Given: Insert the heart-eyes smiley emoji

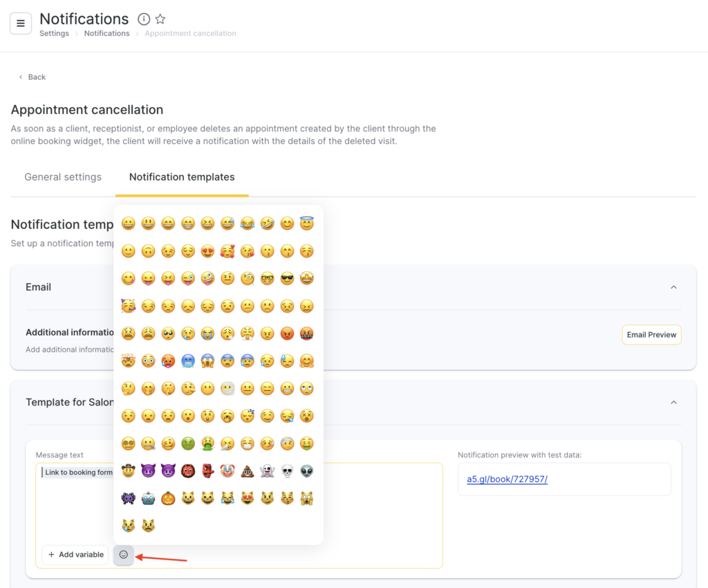Looking at the screenshot, I should pyautogui.click(x=207, y=251).
